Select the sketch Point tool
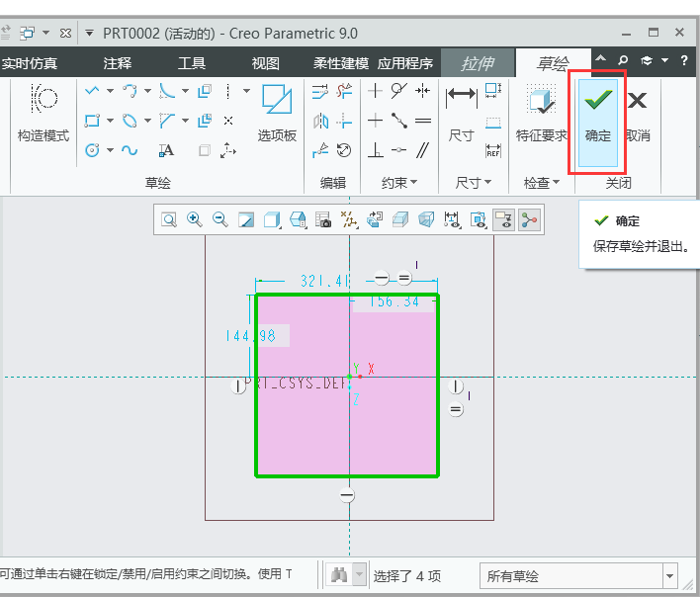 [228, 121]
